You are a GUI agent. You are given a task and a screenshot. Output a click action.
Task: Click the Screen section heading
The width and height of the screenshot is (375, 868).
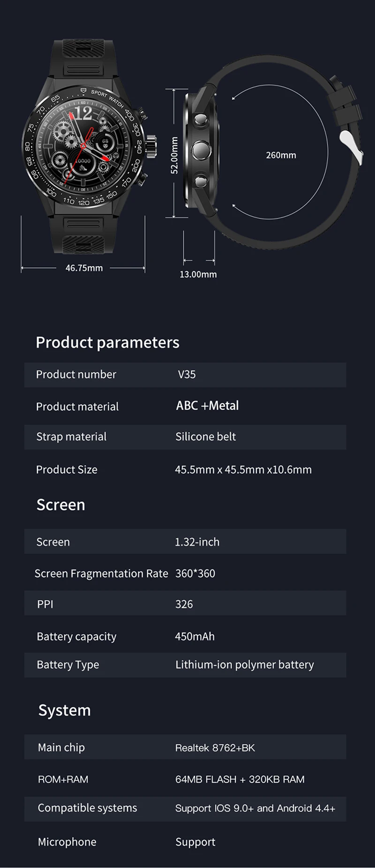click(61, 505)
